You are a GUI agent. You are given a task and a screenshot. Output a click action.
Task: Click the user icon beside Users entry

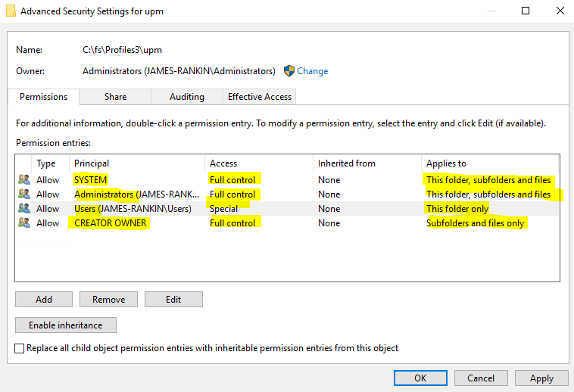(x=24, y=209)
